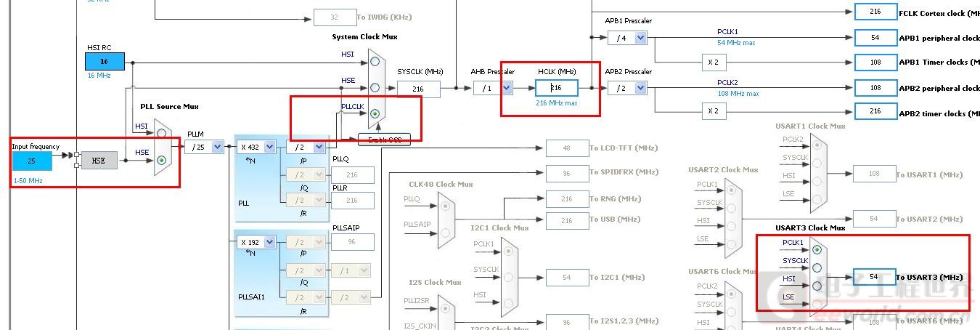Click the Enable CSS button
The width and height of the screenshot is (980, 330).
(x=384, y=139)
